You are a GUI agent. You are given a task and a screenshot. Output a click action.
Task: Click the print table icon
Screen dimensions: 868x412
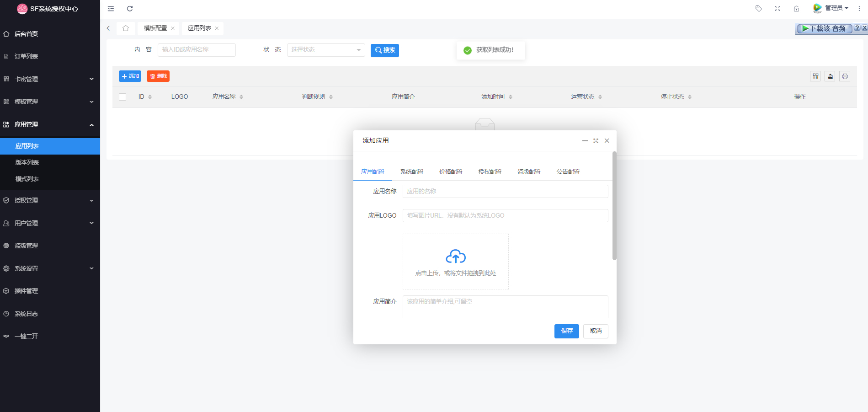845,76
